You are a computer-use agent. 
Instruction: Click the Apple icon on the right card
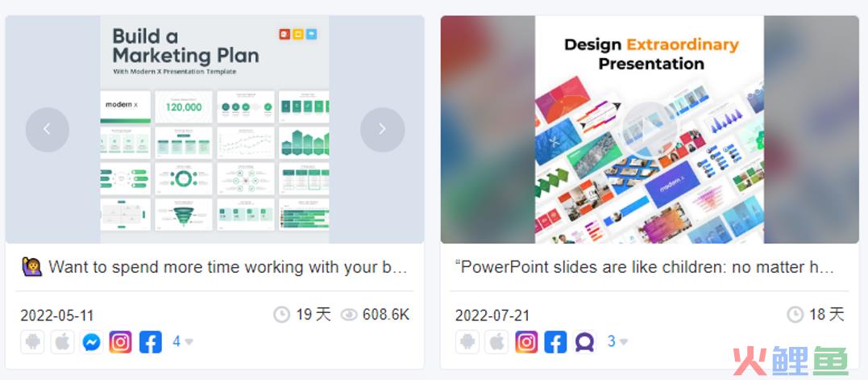click(x=496, y=342)
